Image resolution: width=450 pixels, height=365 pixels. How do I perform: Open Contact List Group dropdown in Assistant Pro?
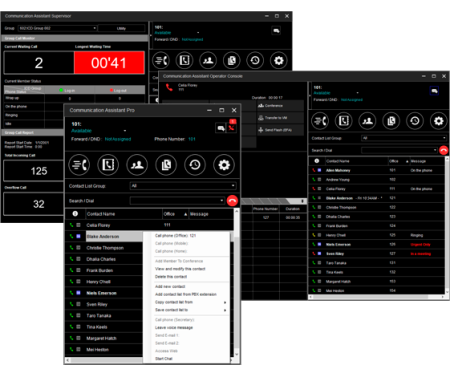click(x=183, y=186)
